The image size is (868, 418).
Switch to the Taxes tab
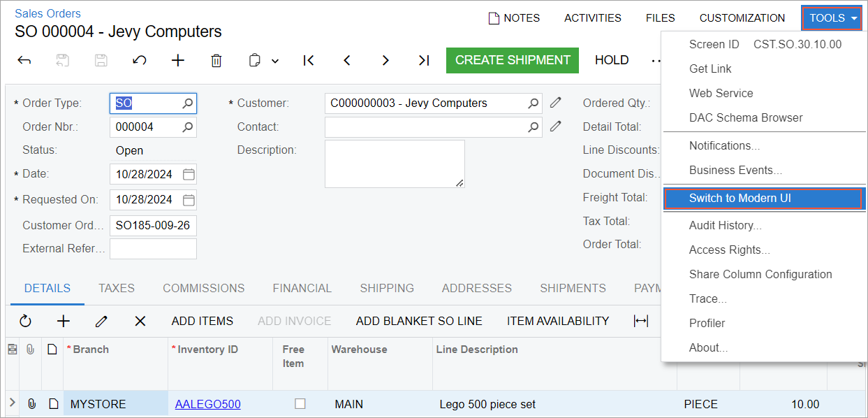click(x=117, y=288)
